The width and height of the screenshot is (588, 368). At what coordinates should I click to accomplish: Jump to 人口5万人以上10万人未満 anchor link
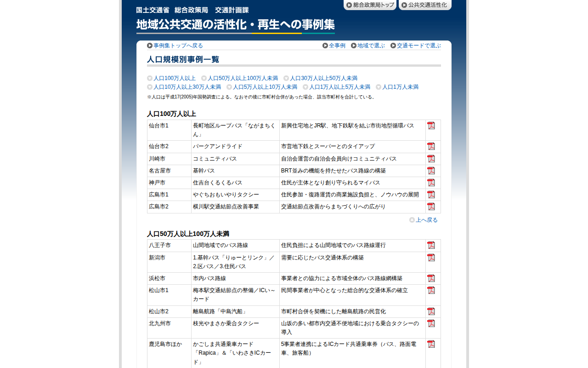pos(262,87)
